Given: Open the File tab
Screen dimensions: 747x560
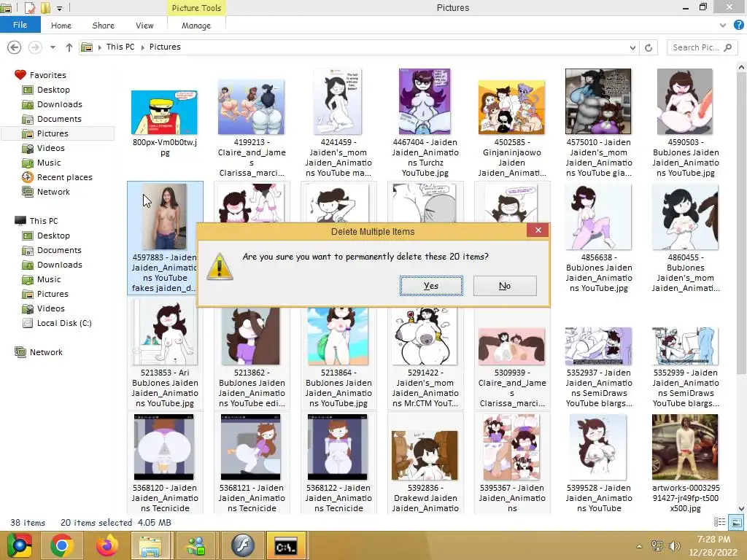Looking at the screenshot, I should pos(20,25).
